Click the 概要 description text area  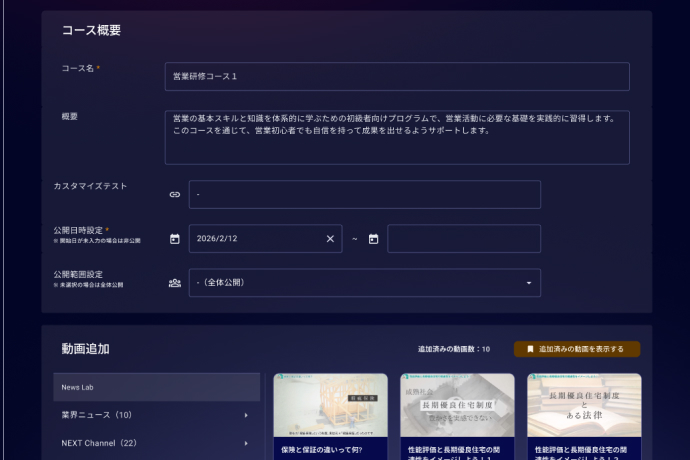coord(396,137)
